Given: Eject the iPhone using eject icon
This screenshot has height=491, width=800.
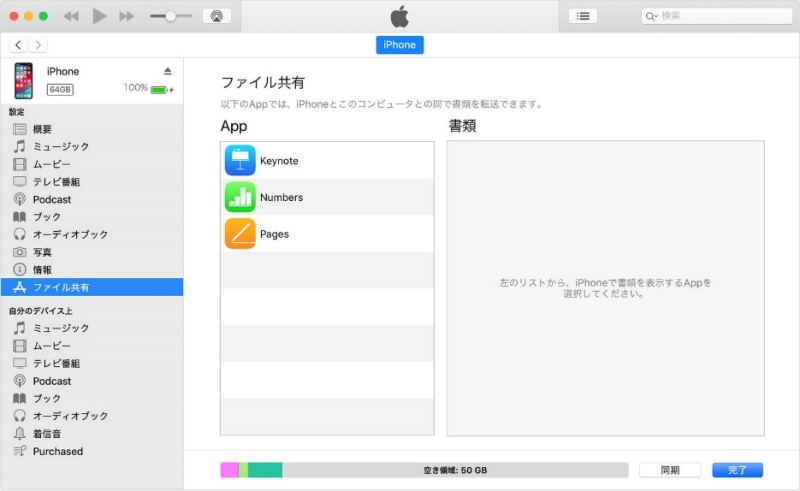Looking at the screenshot, I should click(168, 71).
